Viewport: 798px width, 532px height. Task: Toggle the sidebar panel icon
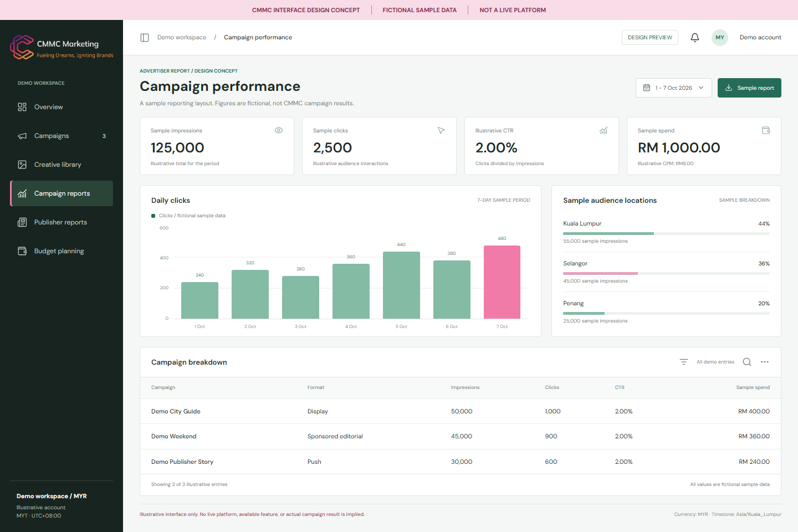[145, 38]
